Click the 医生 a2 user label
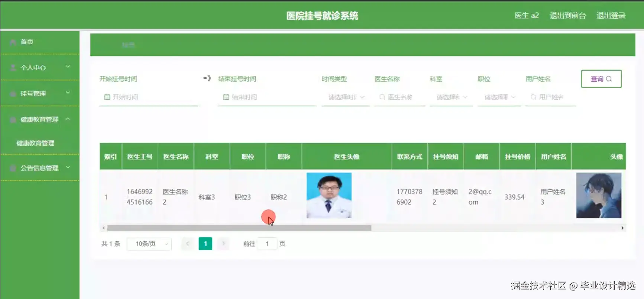644x299 pixels. pyautogui.click(x=526, y=16)
